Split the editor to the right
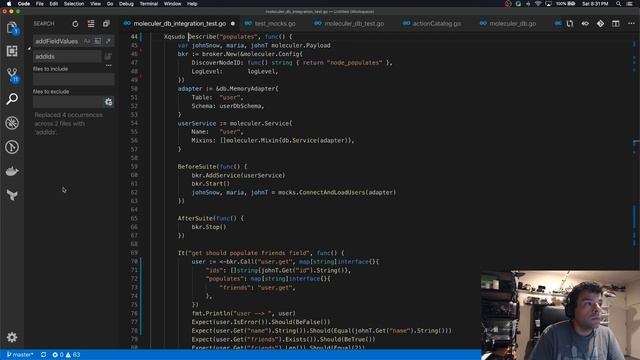 tap(616, 24)
